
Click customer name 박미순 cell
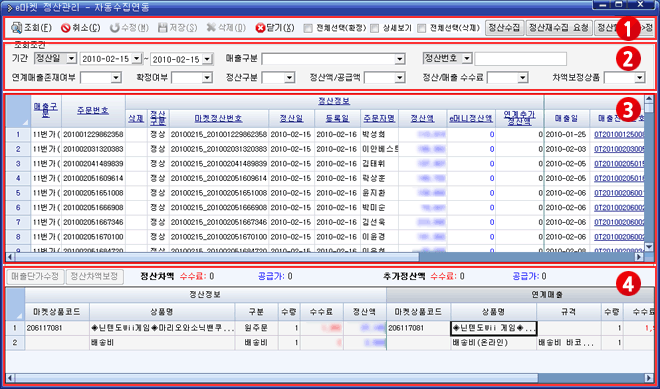coord(379,208)
